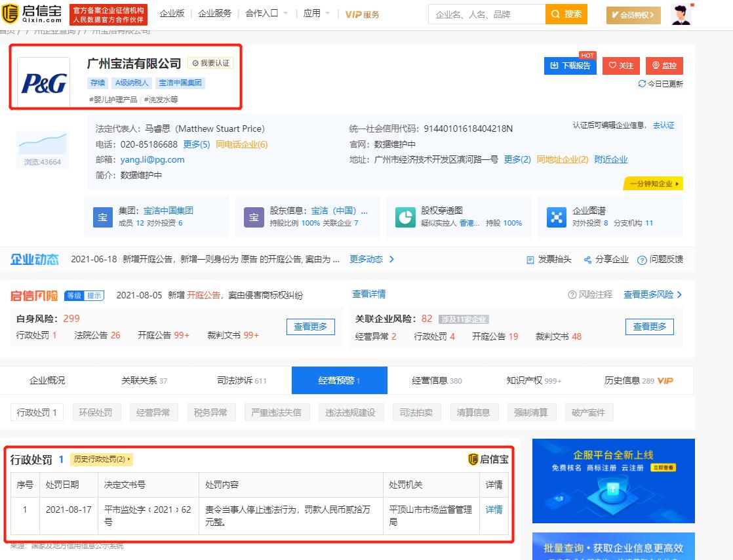Click the 下载报告 download report button
Screen dimensions: 733x560
point(570,66)
